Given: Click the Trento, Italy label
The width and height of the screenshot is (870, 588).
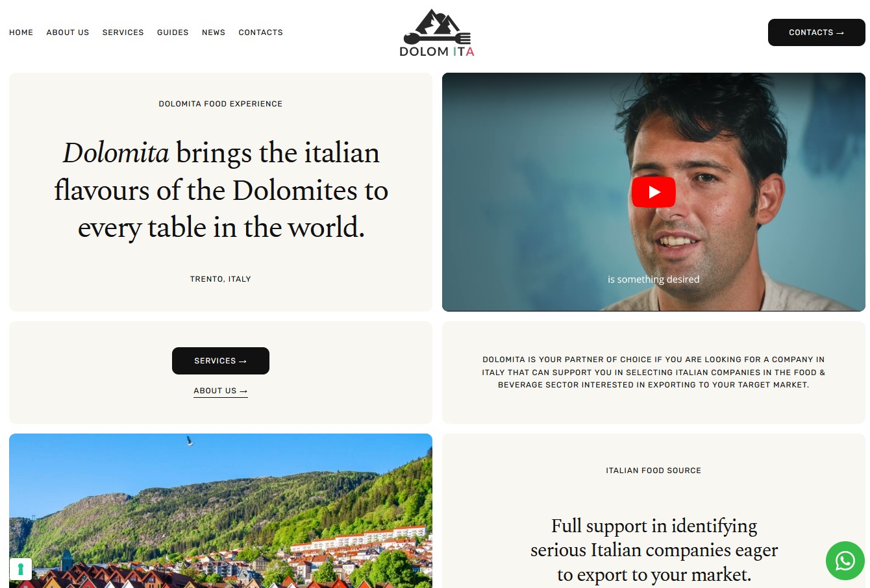Looking at the screenshot, I should (221, 279).
